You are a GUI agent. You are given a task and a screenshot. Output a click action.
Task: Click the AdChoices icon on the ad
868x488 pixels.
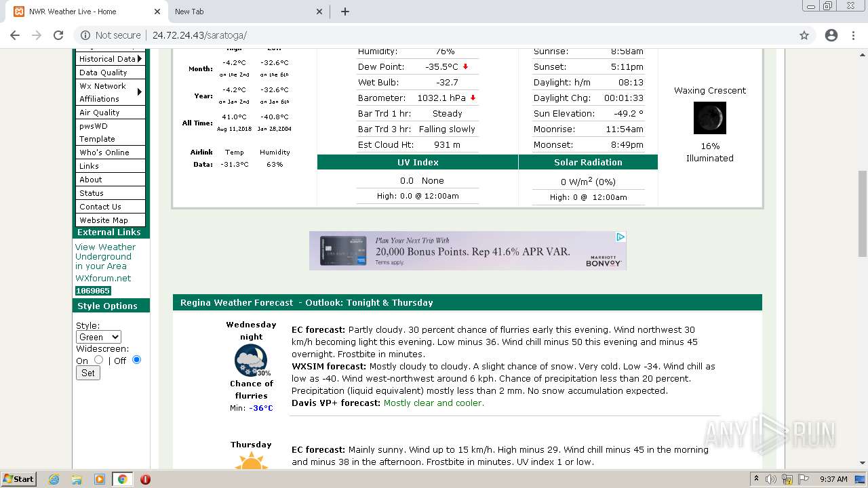click(620, 237)
